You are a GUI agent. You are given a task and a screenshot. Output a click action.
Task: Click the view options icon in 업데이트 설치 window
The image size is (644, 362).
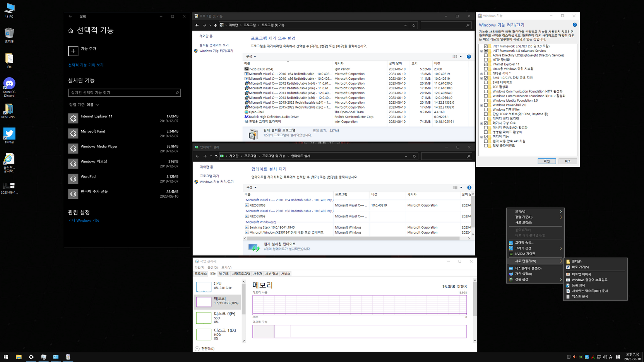click(x=455, y=188)
